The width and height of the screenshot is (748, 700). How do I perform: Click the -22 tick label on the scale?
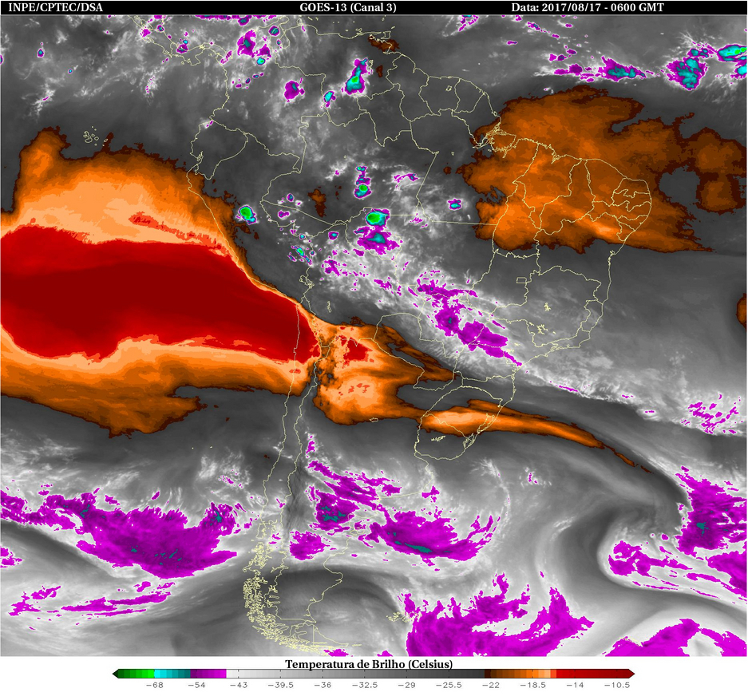[490, 686]
